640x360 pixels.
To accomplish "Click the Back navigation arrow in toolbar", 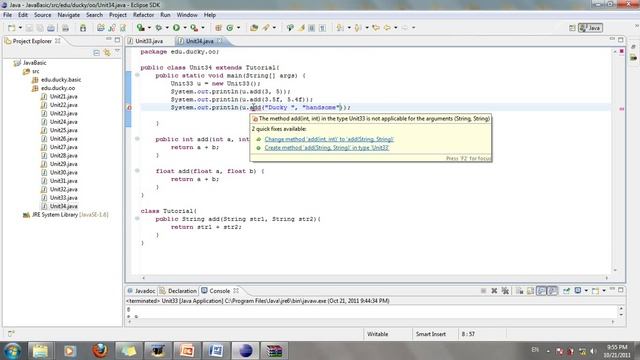I will [x=387, y=28].
